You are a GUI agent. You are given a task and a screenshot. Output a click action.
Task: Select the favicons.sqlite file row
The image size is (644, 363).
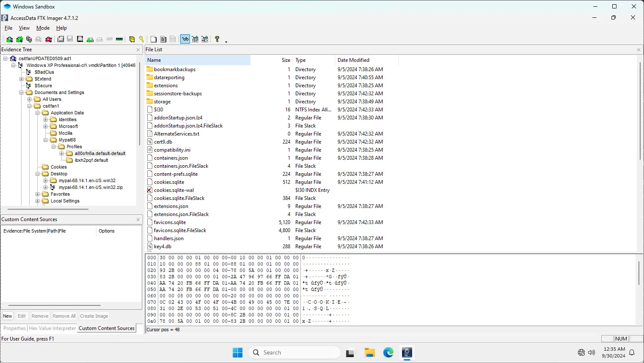point(264,222)
